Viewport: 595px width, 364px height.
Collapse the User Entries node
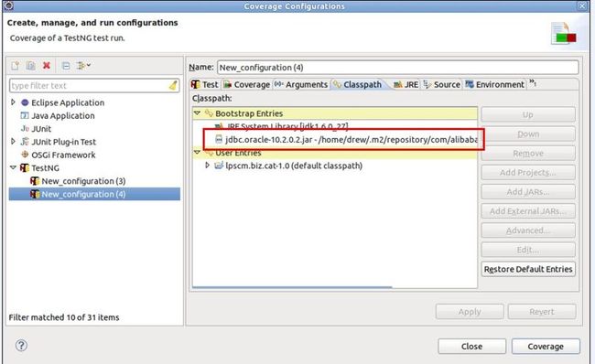(197, 152)
